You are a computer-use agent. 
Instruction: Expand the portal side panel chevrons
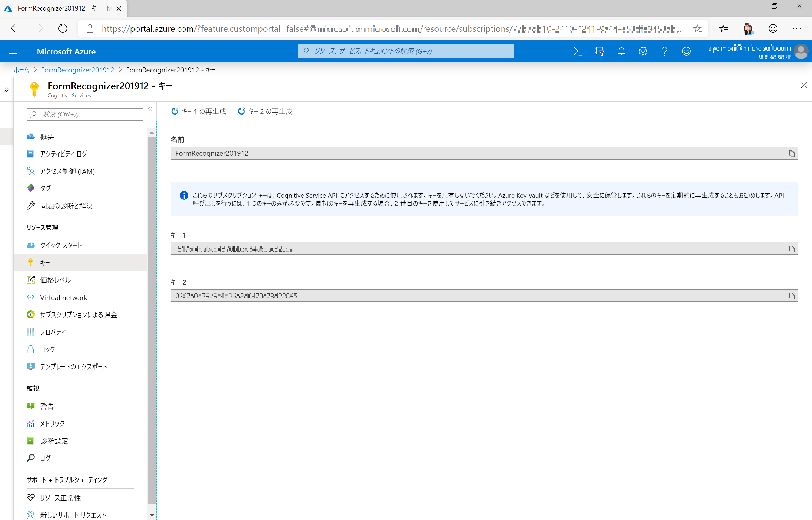coord(6,90)
